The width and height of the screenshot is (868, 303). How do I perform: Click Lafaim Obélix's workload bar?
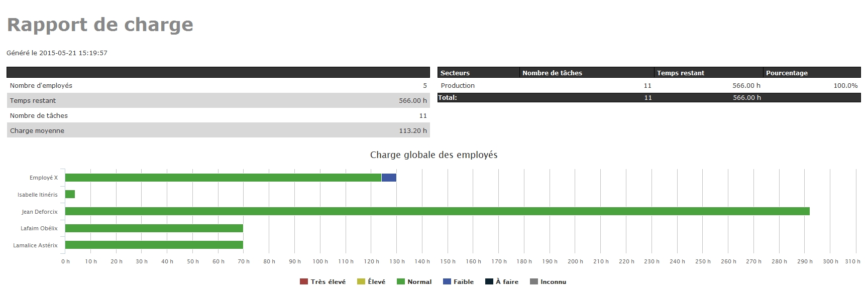click(x=154, y=228)
